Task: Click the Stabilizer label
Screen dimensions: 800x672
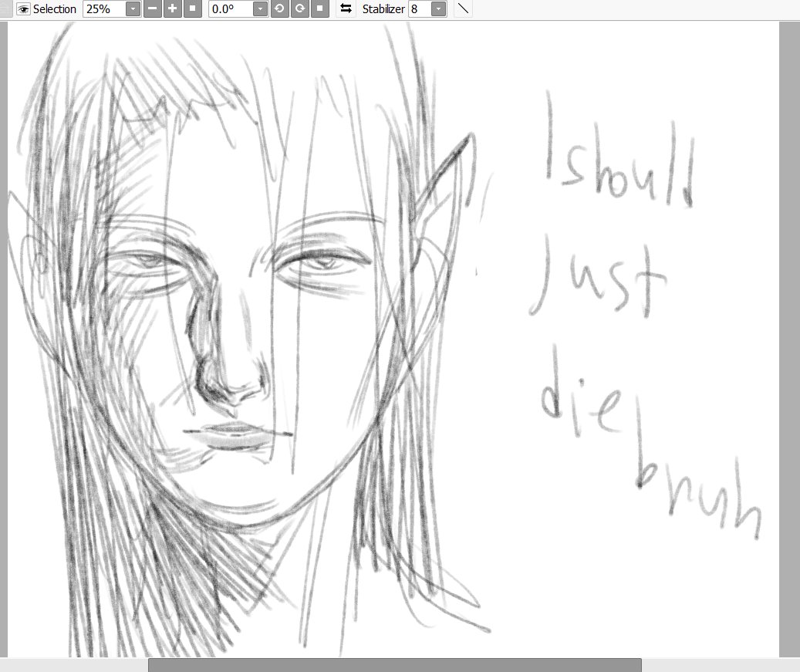Action: point(383,8)
